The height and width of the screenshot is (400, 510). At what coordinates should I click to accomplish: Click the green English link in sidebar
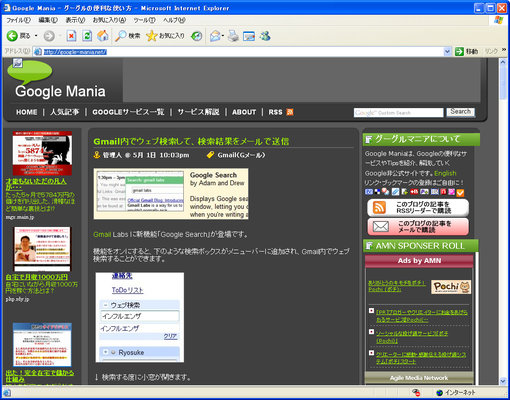[x=445, y=173]
